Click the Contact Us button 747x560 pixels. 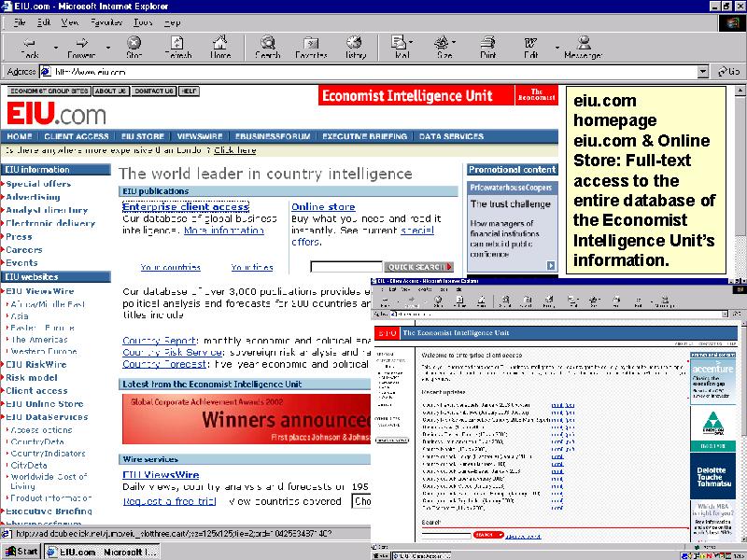[x=153, y=91]
